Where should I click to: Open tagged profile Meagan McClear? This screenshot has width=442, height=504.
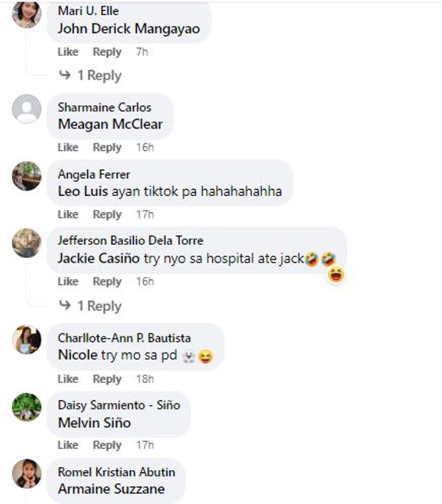pos(111,124)
